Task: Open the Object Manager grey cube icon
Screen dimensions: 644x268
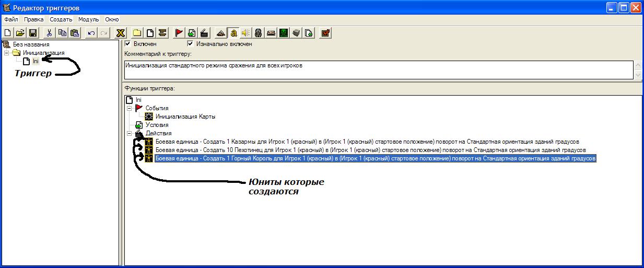Action: tap(296, 33)
